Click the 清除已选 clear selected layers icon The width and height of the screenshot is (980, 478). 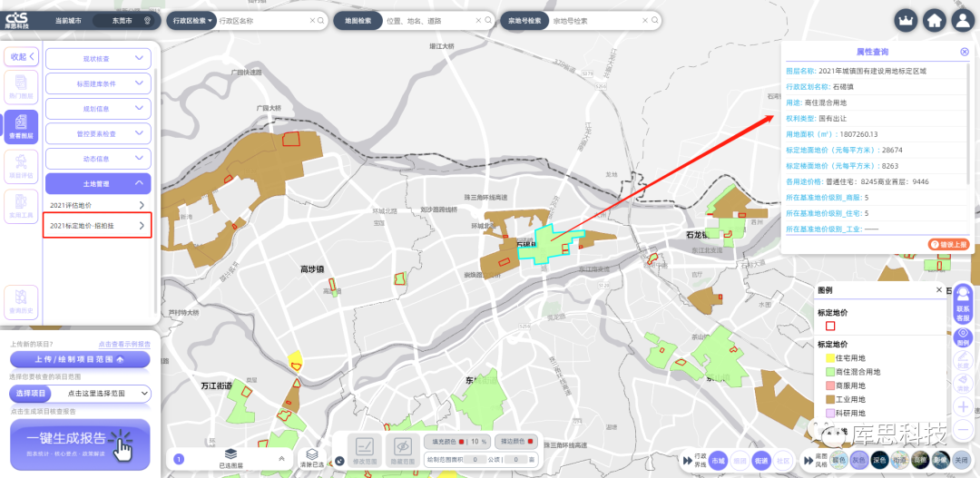(x=312, y=458)
